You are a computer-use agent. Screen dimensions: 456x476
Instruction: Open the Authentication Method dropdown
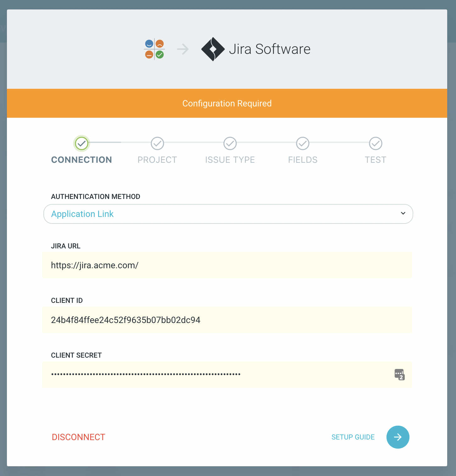tap(228, 214)
